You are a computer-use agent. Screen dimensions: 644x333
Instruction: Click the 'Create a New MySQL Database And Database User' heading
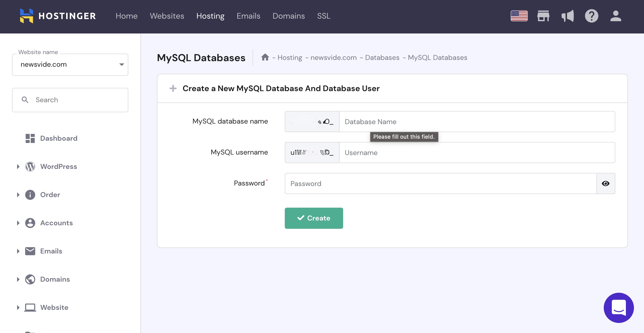pyautogui.click(x=281, y=88)
